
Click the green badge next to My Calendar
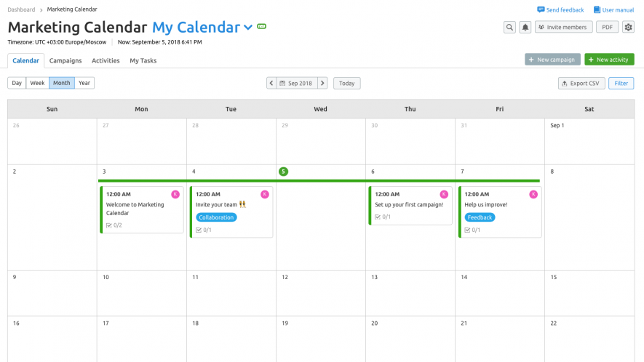click(262, 26)
